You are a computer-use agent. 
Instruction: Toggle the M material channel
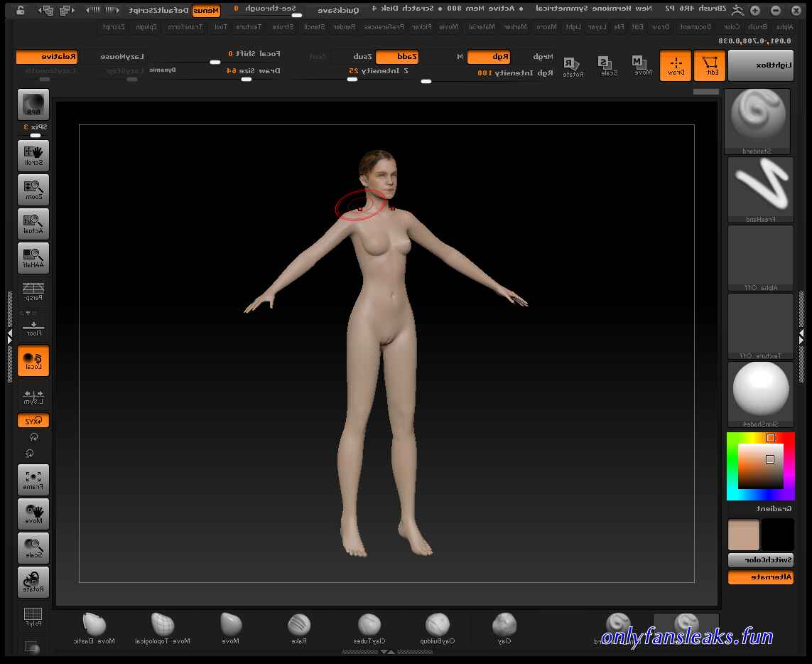460,56
